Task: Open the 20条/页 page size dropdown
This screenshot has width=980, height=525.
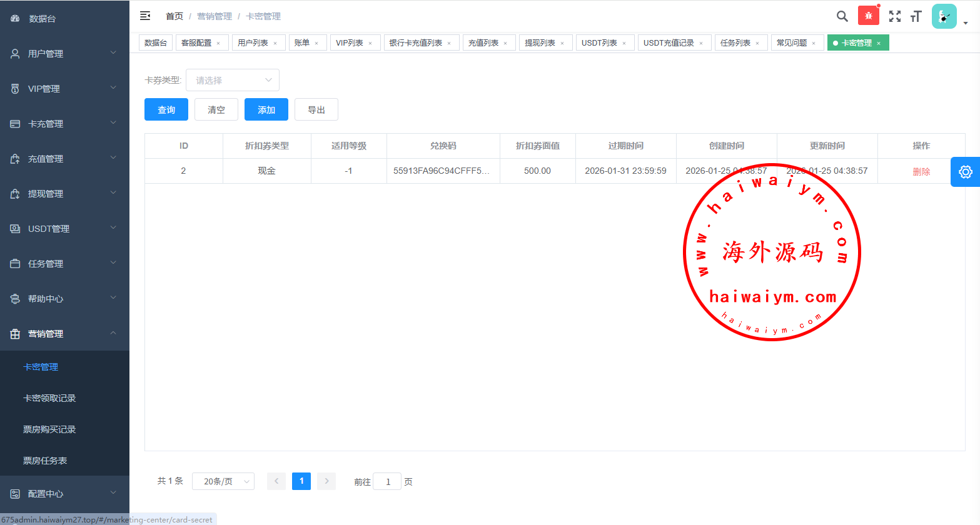Action: tap(223, 481)
